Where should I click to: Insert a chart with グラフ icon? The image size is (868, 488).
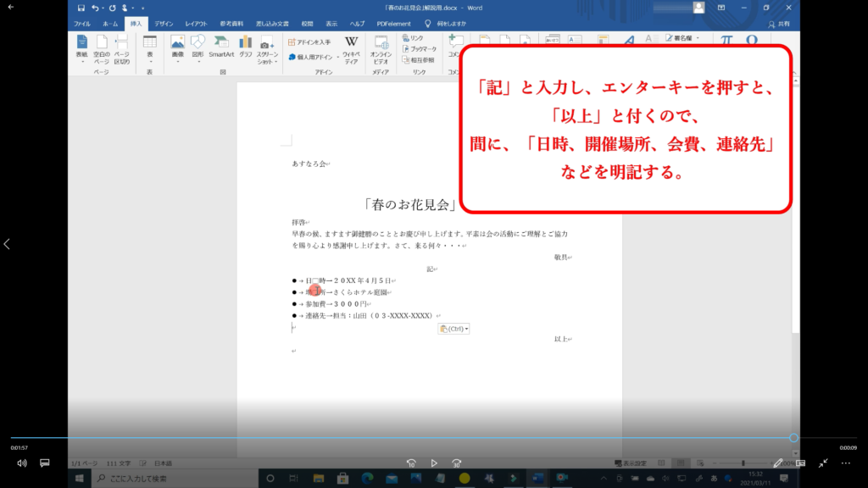click(246, 46)
